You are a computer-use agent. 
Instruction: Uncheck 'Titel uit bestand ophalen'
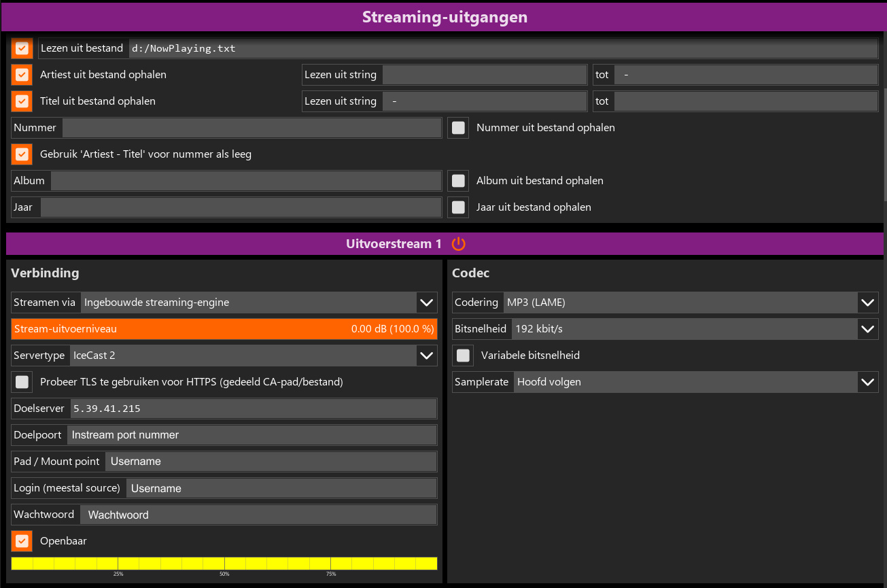pyautogui.click(x=22, y=101)
